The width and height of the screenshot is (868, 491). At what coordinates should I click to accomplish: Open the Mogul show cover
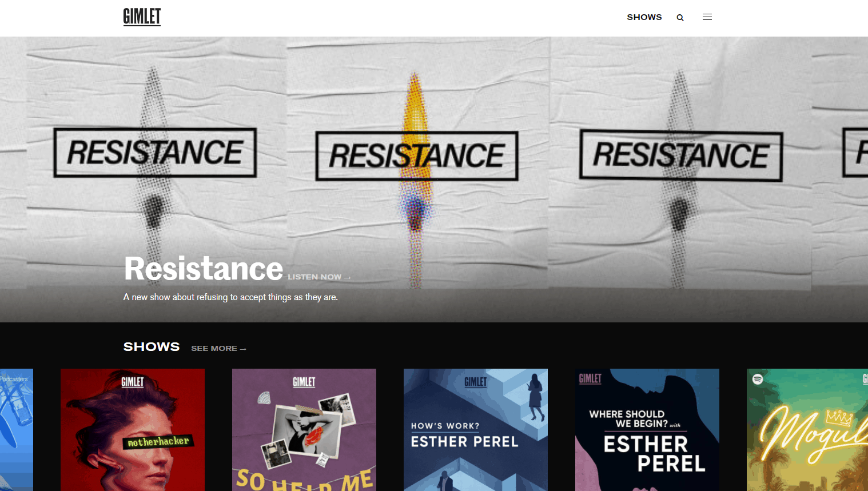point(807,430)
